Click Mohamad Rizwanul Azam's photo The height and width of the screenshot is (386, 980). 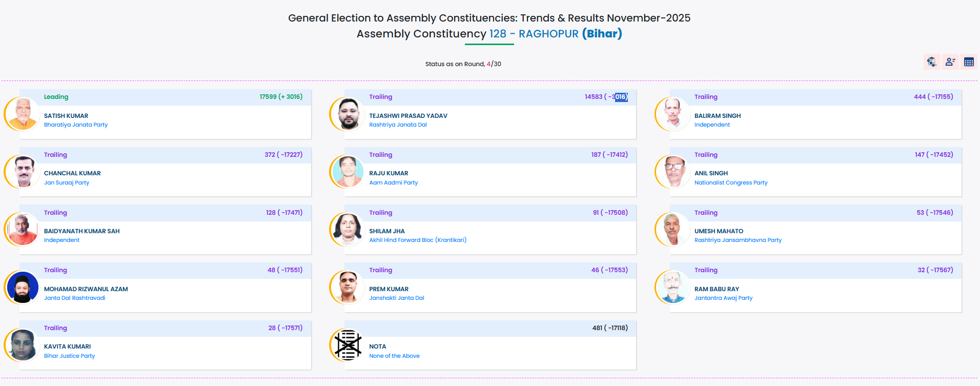[x=23, y=287]
